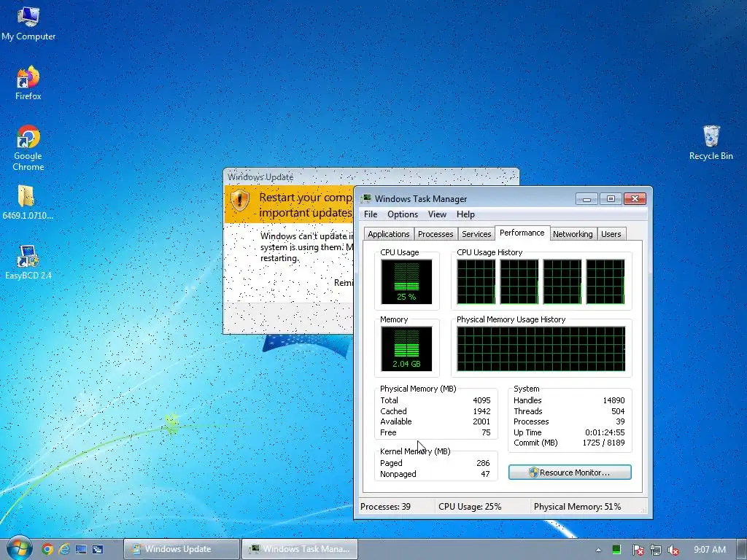This screenshot has height=560, width=747.
Task: Click the 'Total' physical memory value 4095
Action: click(x=481, y=400)
